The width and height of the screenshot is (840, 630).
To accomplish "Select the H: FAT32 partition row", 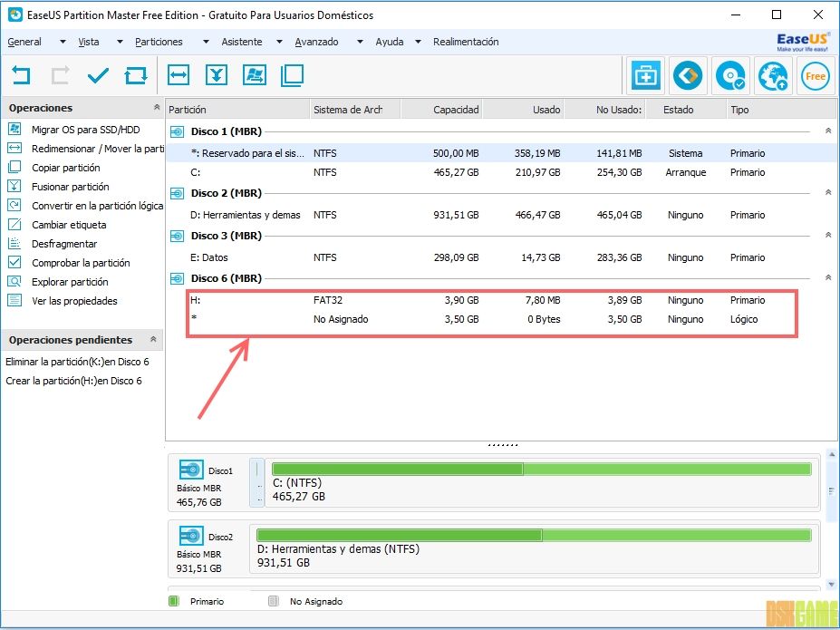I will [x=489, y=300].
